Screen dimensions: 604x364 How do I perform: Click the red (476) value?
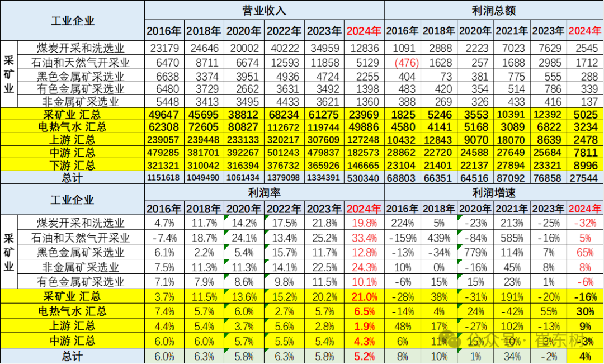(x=407, y=63)
